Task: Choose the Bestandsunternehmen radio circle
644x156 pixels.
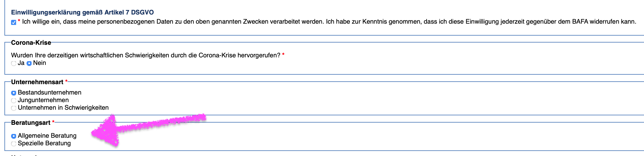Action: tap(14, 93)
